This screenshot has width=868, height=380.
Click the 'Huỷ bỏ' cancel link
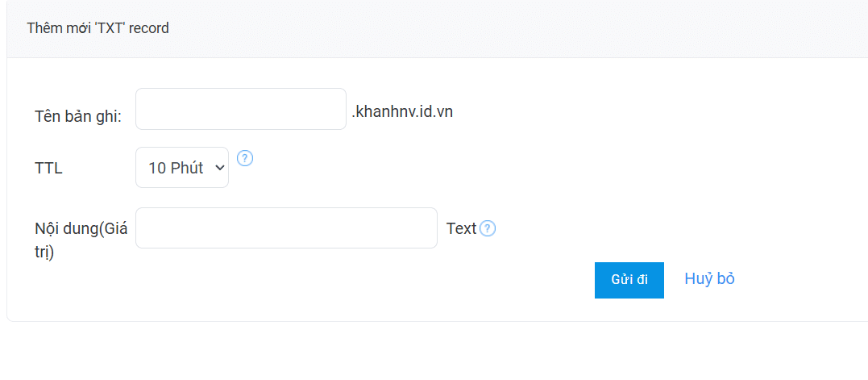(709, 279)
